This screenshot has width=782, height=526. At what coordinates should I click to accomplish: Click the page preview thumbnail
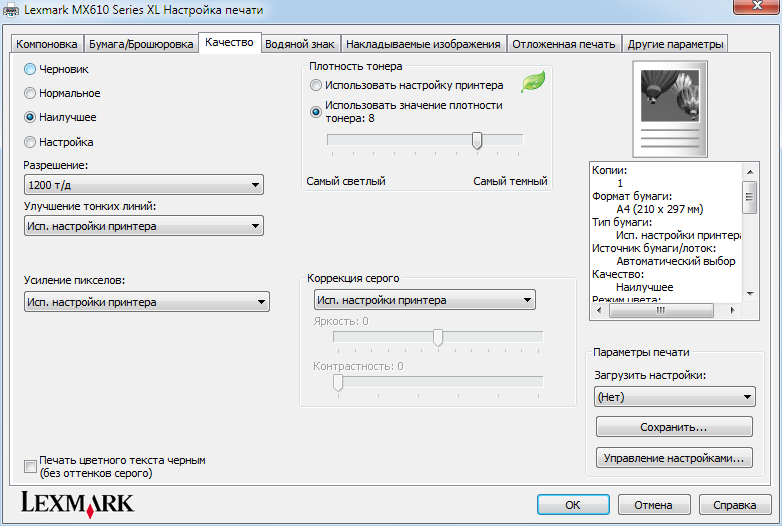tap(670, 109)
